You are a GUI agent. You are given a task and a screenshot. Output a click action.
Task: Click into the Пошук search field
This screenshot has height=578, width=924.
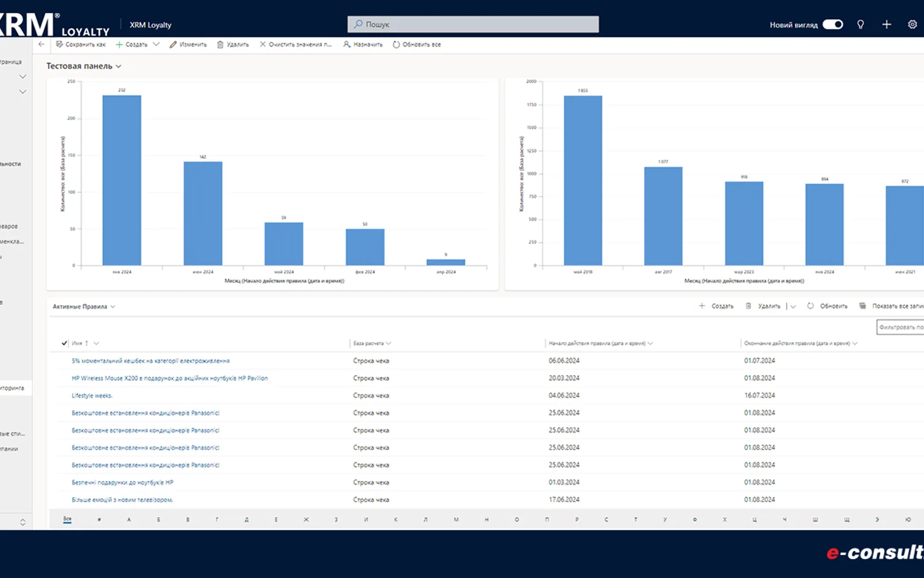[x=473, y=24]
